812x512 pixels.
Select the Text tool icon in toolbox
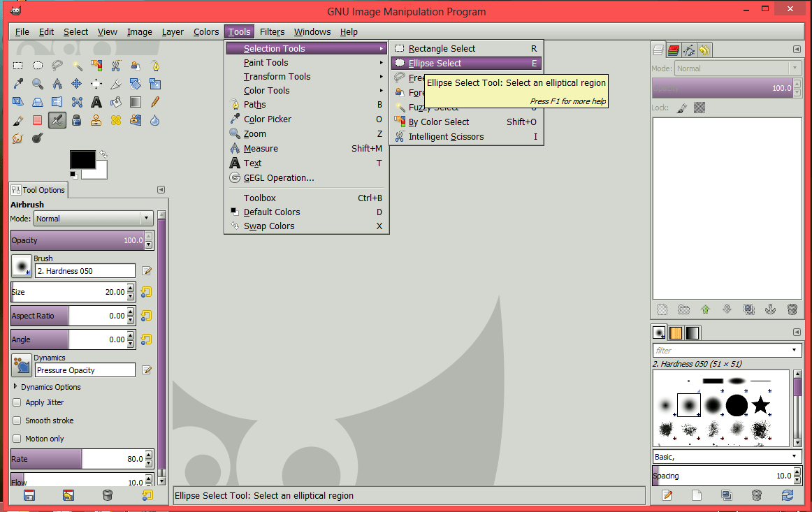96,102
